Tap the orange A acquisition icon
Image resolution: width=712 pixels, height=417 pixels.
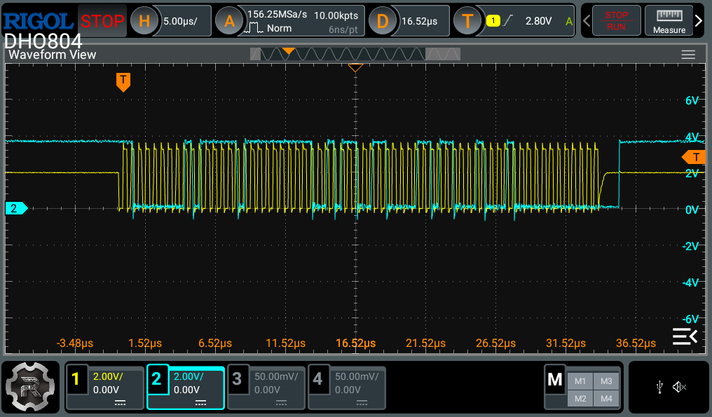229,21
